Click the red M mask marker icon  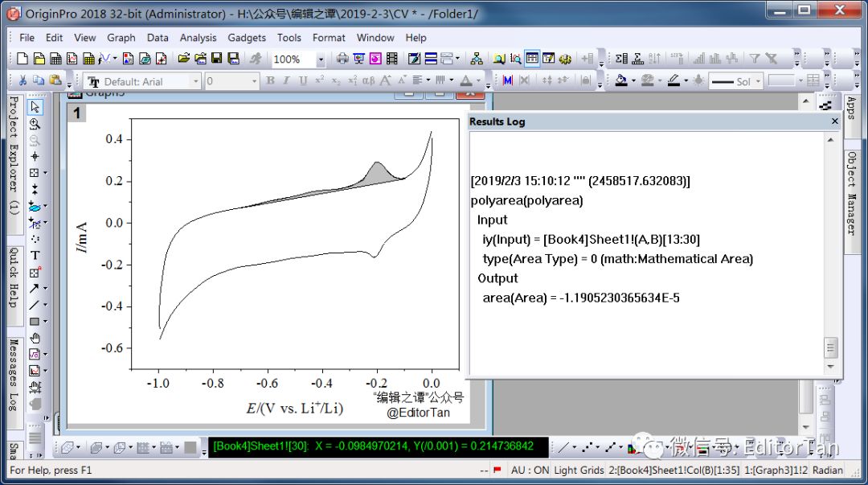(x=508, y=81)
